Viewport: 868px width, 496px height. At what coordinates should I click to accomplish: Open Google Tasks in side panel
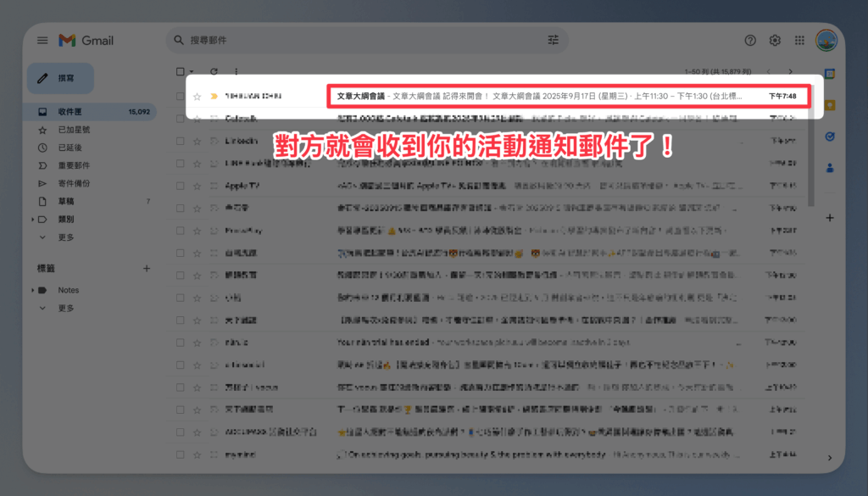tap(830, 136)
